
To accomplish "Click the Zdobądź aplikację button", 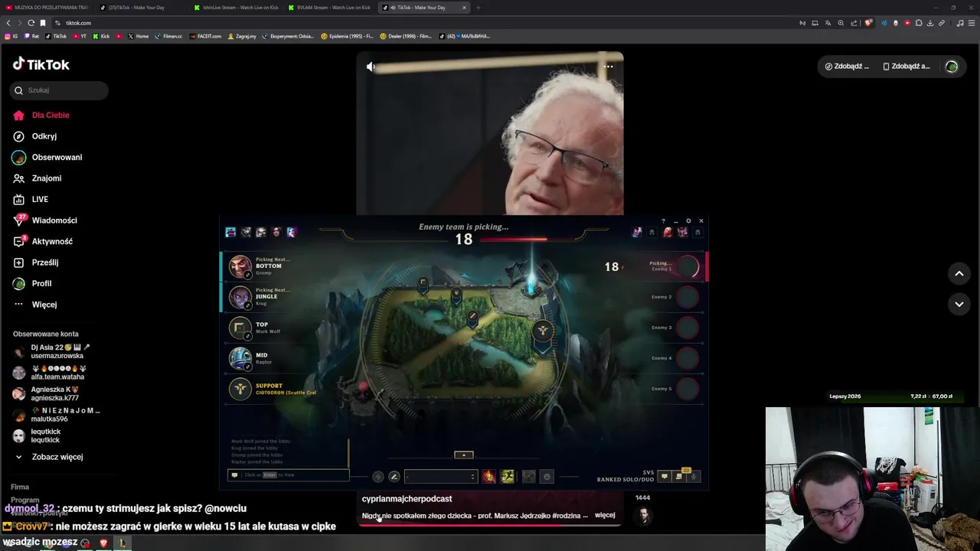I will (x=906, y=67).
